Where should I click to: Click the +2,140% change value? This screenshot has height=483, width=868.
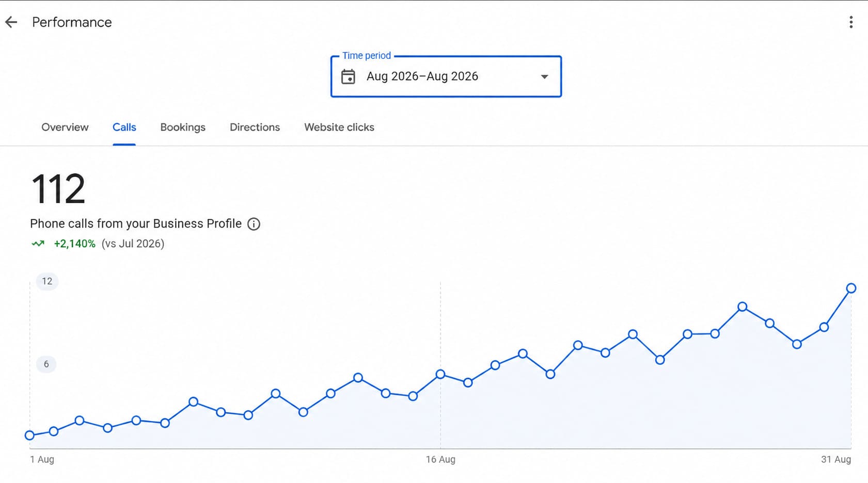click(75, 244)
